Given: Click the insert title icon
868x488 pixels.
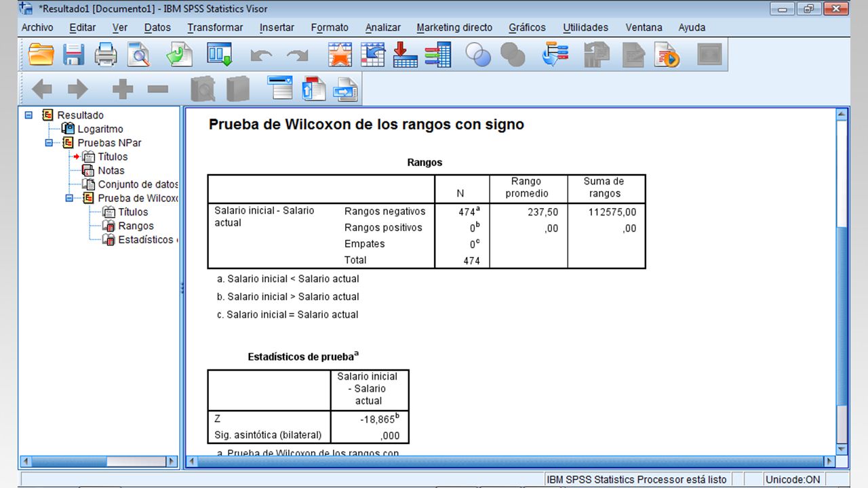Looking at the screenshot, I should [x=313, y=89].
